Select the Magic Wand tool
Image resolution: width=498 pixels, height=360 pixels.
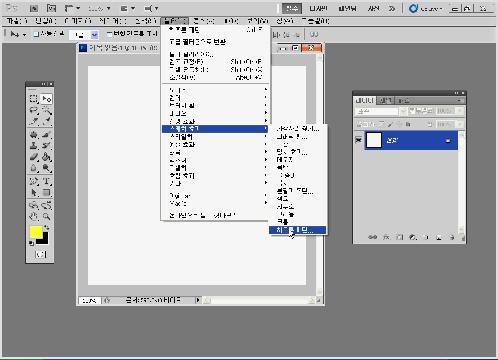click(46, 110)
